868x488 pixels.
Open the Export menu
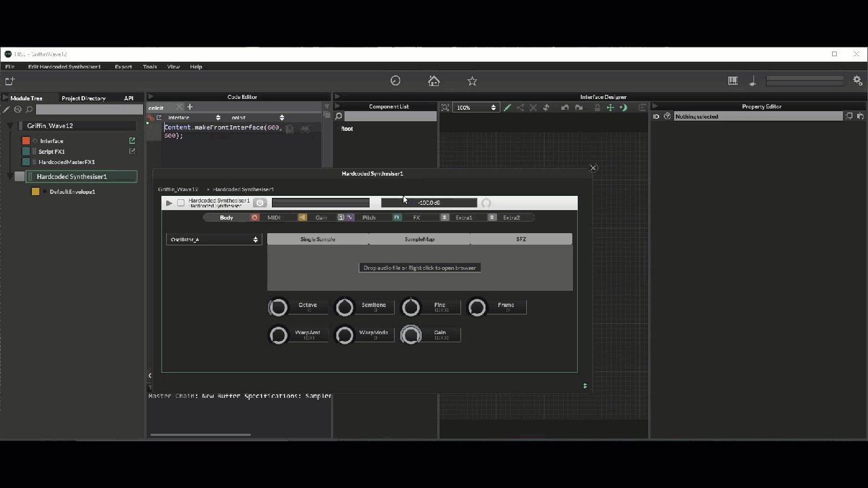tap(123, 66)
